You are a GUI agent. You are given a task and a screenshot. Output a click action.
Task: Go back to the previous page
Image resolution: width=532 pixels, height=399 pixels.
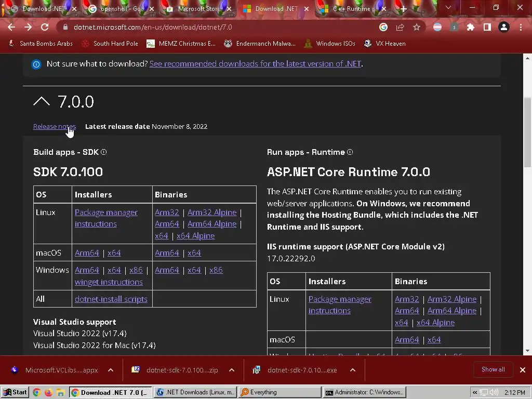pos(11,27)
